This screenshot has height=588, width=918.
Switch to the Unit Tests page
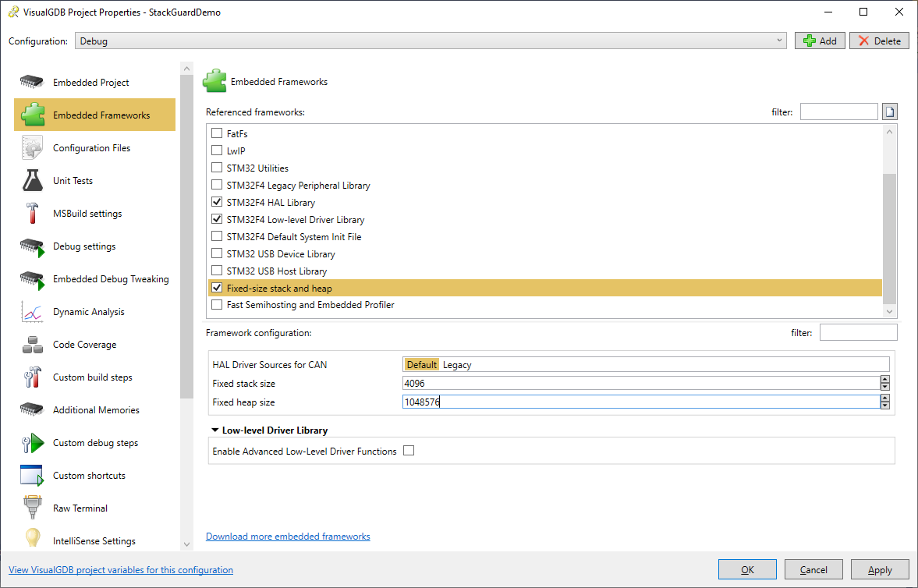click(95, 180)
